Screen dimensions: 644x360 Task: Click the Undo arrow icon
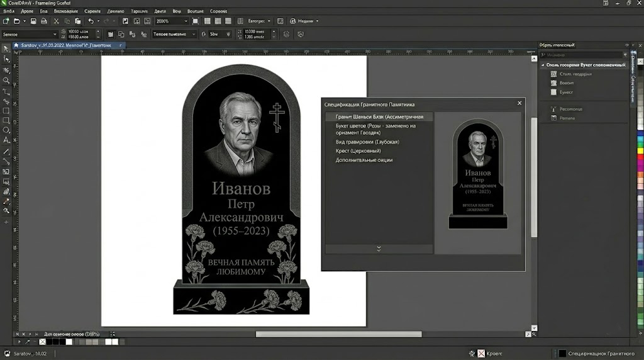point(91,21)
